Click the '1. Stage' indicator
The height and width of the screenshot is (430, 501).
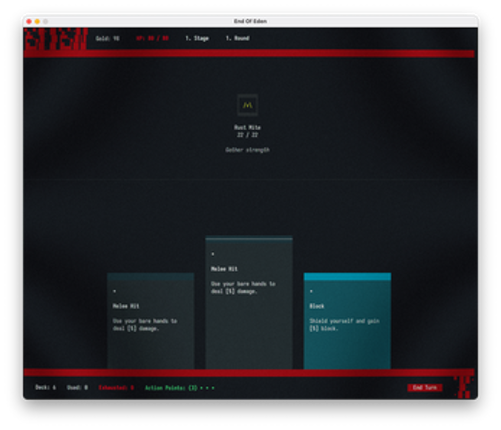[197, 38]
